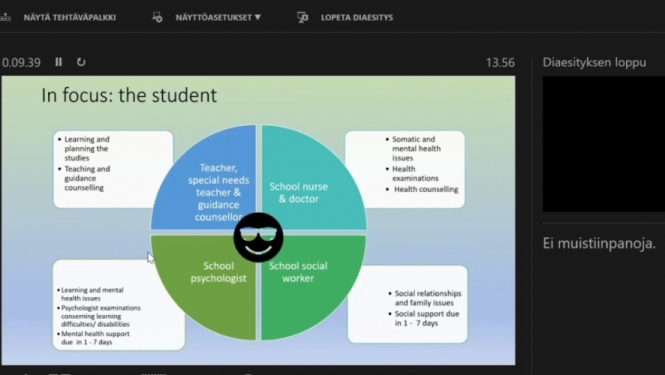Click Näytä tehtäväpalkki

70,17
